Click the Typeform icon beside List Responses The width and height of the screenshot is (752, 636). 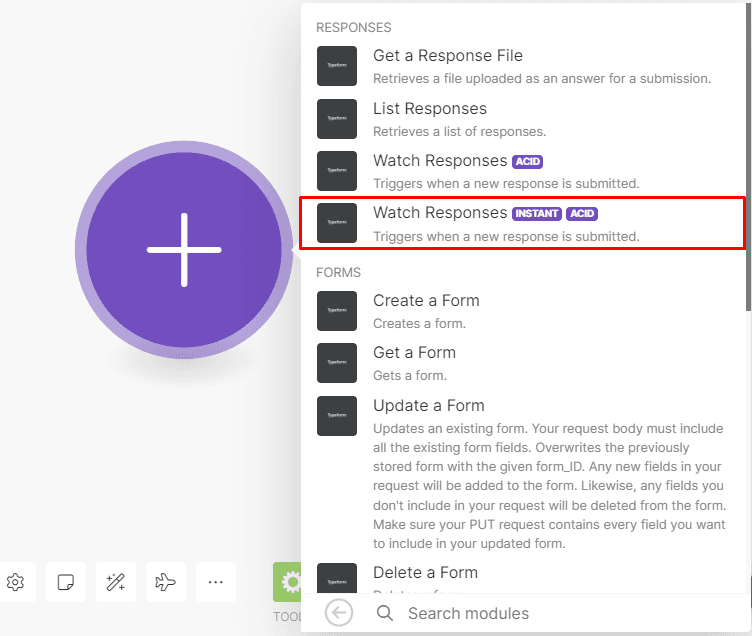[x=337, y=118]
